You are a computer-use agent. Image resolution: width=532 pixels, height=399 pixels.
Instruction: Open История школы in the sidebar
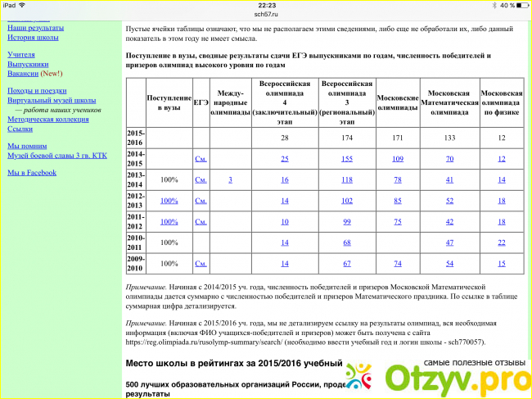(x=33, y=37)
